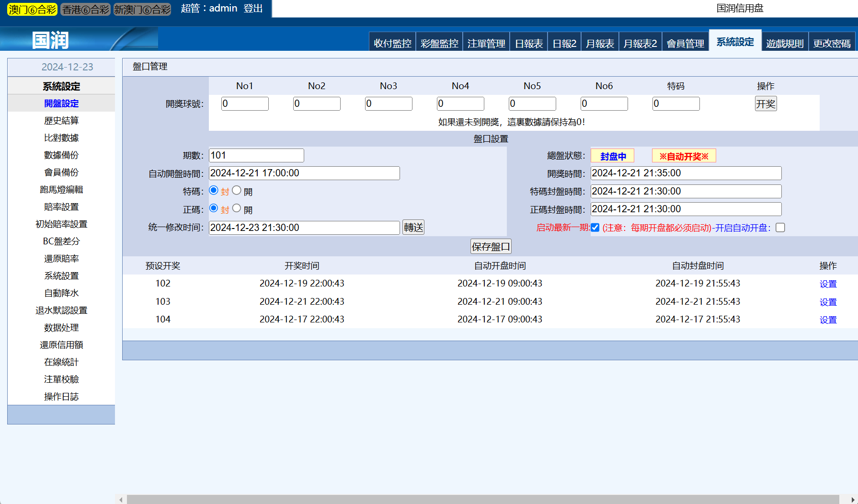
Task: Go to 賠率設置 in sidebar
Action: [61, 207]
